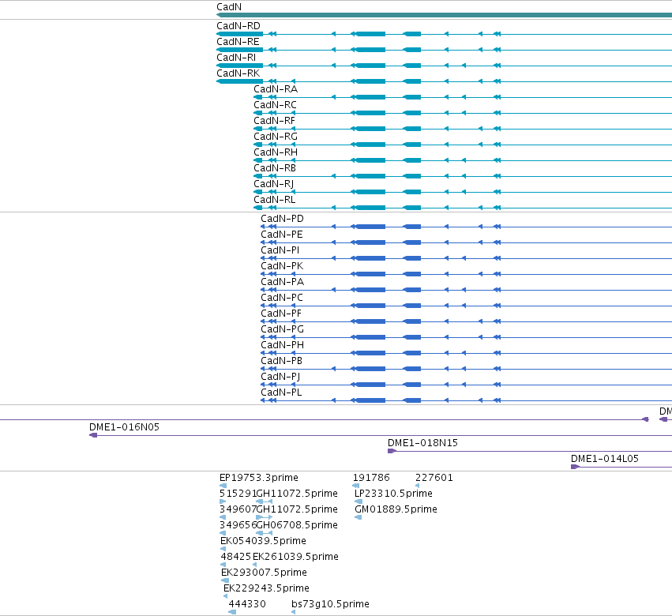Select protein CadN-PE label

[x=282, y=235]
